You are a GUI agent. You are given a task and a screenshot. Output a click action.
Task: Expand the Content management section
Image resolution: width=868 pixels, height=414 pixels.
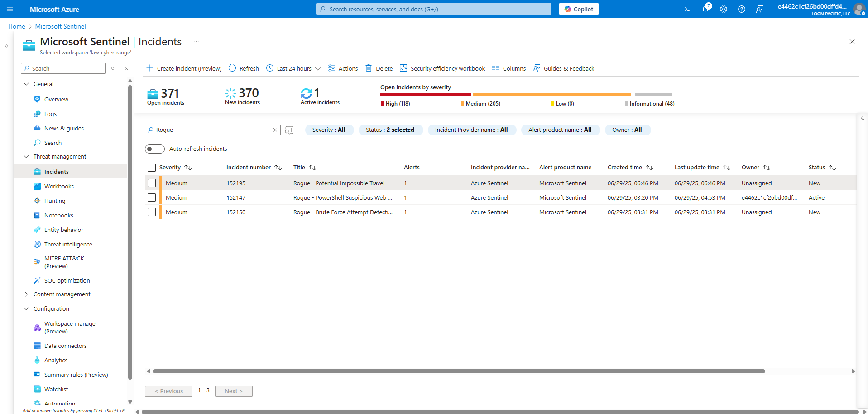(26, 294)
